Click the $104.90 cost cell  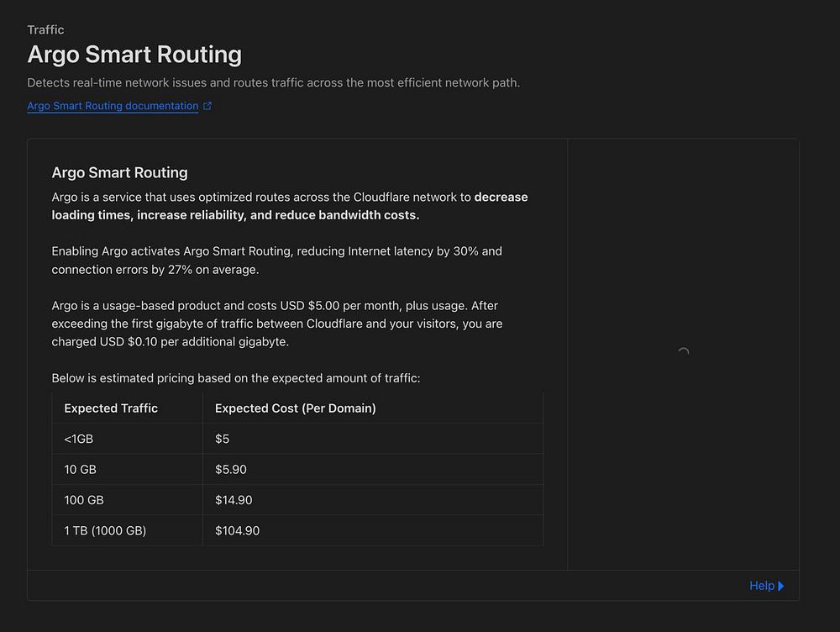pos(237,530)
